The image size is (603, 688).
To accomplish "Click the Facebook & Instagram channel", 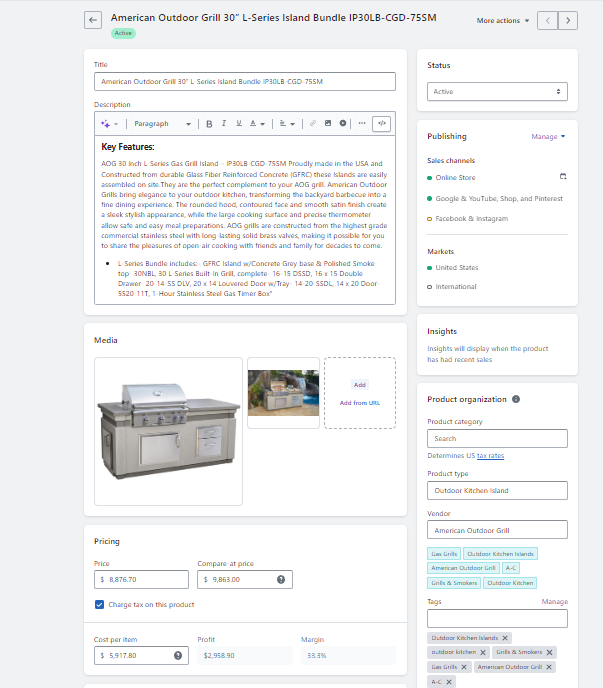I will [x=471, y=219].
